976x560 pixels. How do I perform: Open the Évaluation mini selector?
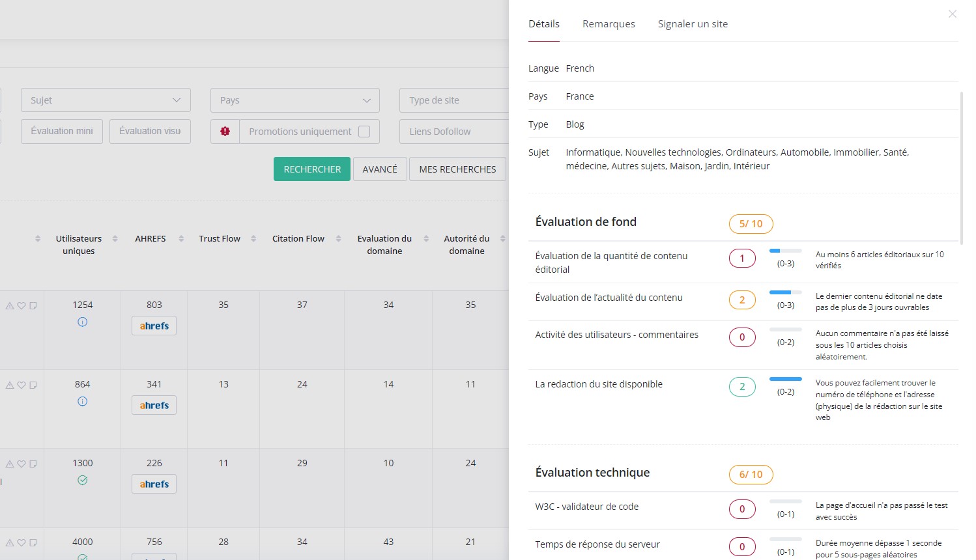[x=62, y=132]
